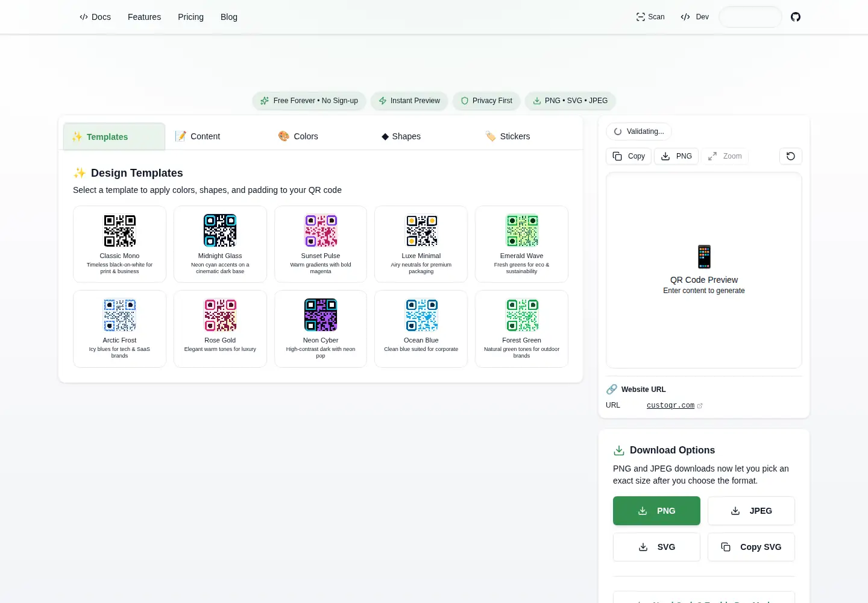The image size is (868, 603).
Task: Click the phone icon in QR preview
Action: (x=704, y=257)
